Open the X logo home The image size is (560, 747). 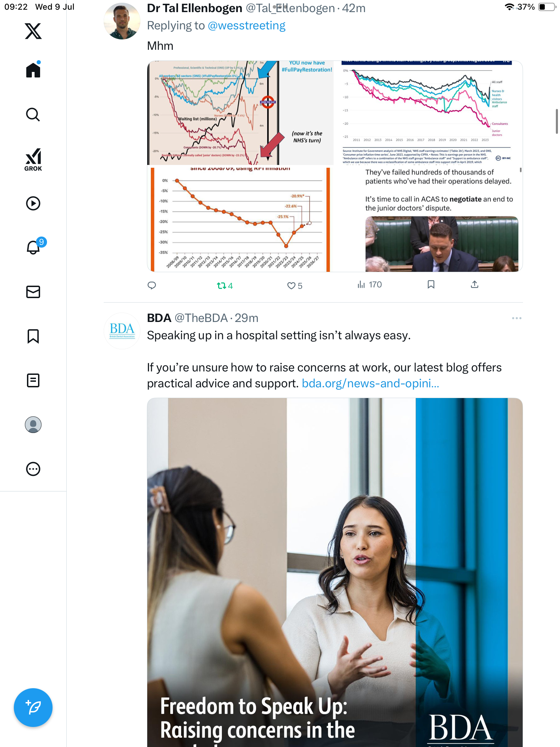tap(33, 31)
